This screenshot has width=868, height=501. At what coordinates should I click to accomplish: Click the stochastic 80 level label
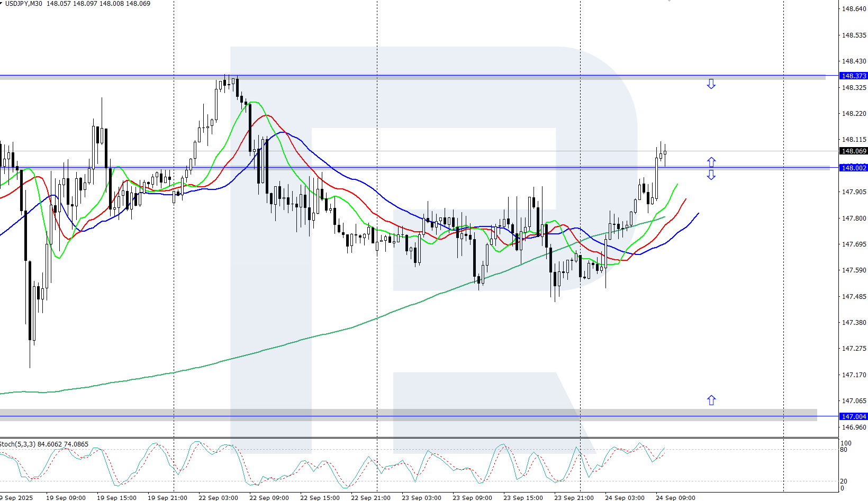click(x=844, y=450)
